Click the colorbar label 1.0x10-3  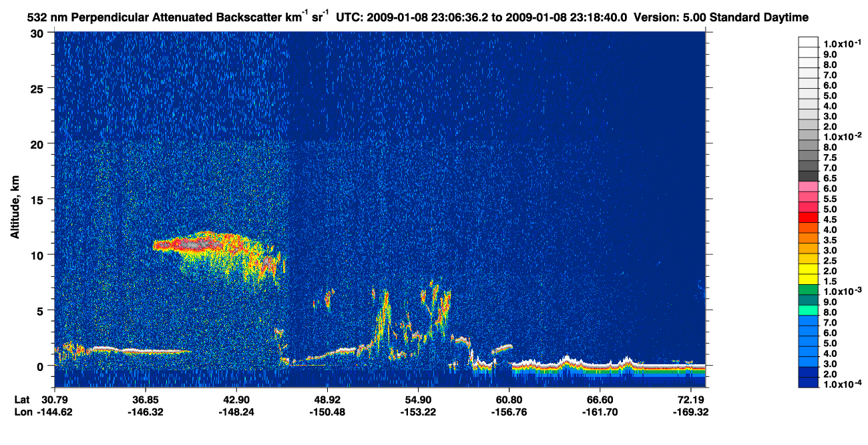[x=842, y=292]
